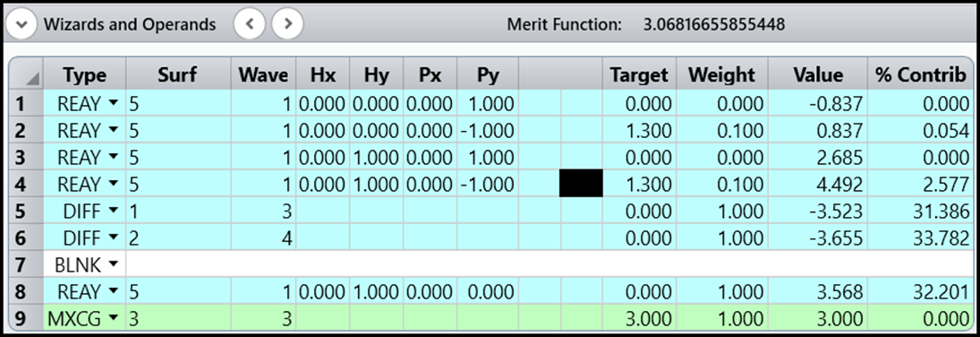Edit Wave cell value 4 in row 6

tap(263, 238)
